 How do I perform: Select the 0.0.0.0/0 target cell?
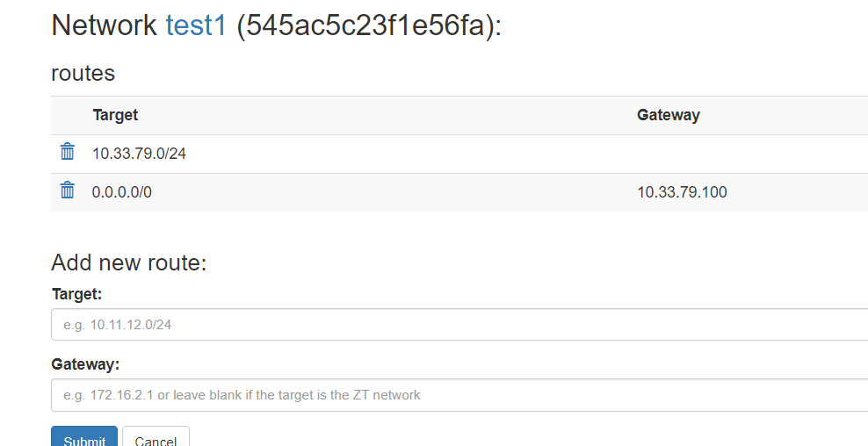click(x=121, y=192)
